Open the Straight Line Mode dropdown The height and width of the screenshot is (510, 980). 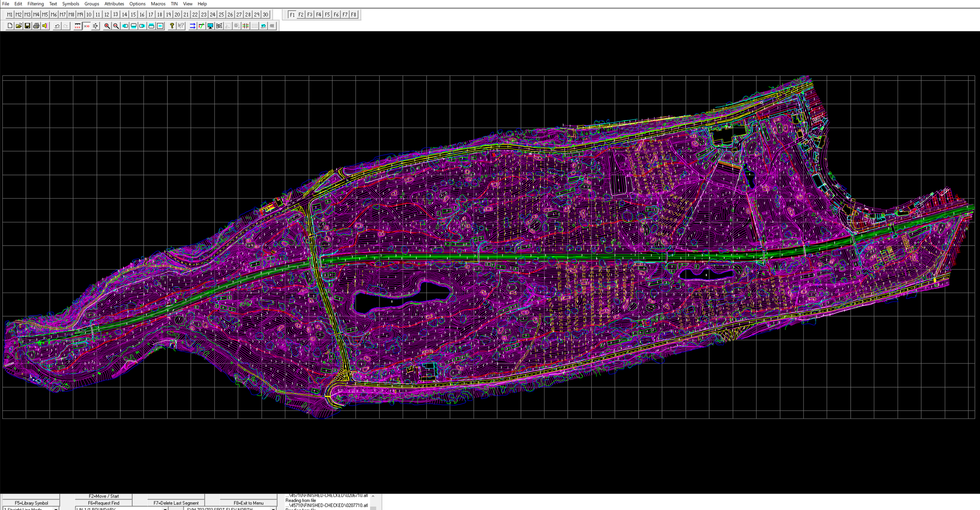31,508
